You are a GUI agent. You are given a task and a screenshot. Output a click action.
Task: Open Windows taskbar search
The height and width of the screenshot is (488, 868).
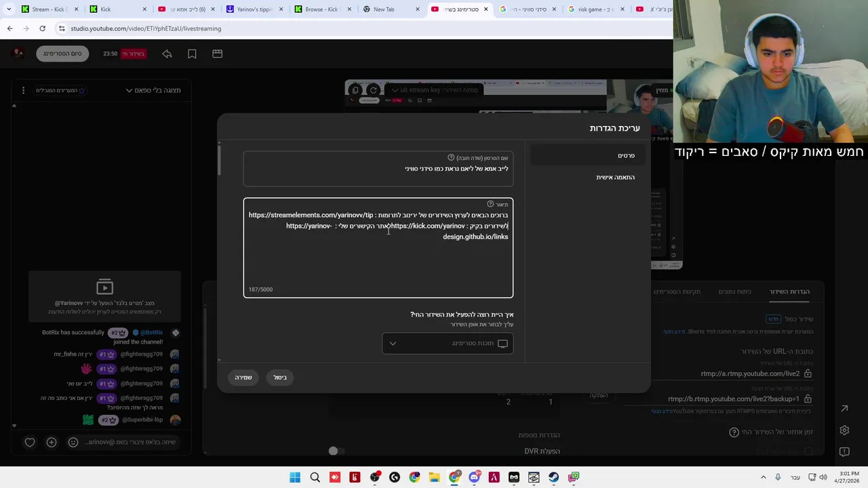coord(315,477)
